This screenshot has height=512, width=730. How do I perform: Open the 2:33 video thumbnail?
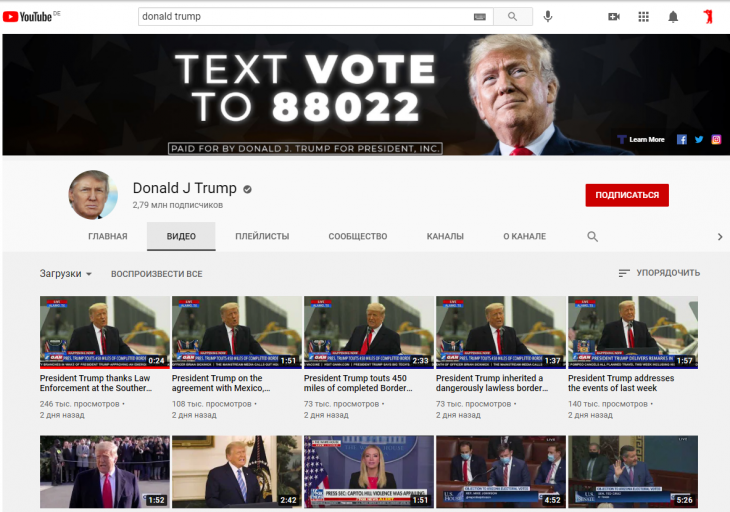pos(369,332)
